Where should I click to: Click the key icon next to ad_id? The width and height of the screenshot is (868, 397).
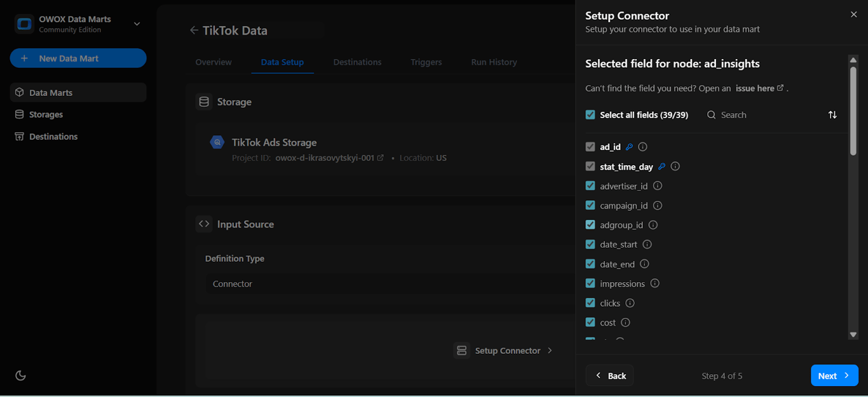(x=629, y=147)
